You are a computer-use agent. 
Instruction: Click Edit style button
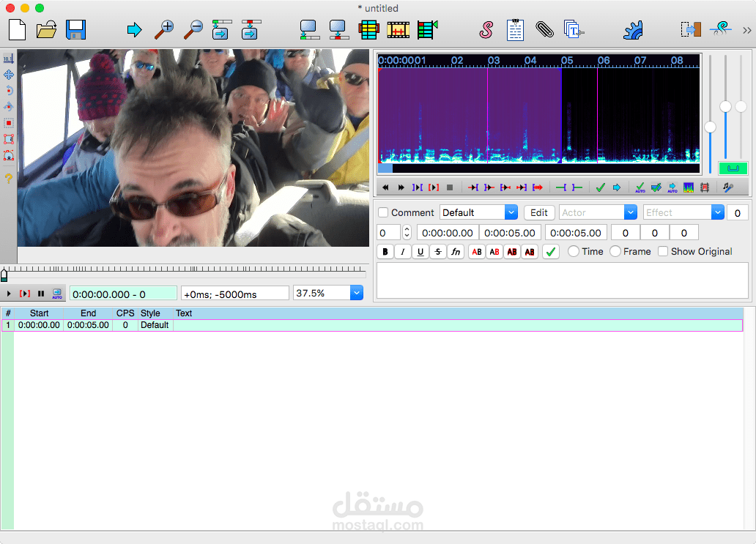pyautogui.click(x=539, y=212)
